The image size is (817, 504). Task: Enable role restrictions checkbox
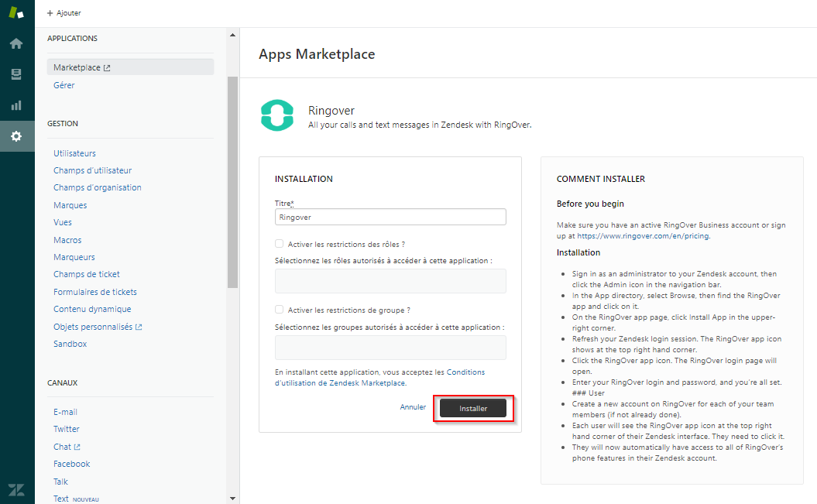[280, 244]
